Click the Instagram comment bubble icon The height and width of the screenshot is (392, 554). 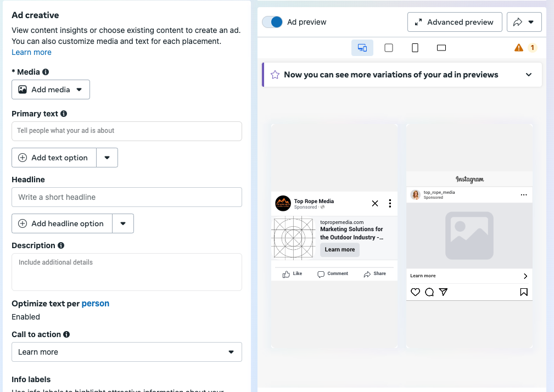coord(429,292)
